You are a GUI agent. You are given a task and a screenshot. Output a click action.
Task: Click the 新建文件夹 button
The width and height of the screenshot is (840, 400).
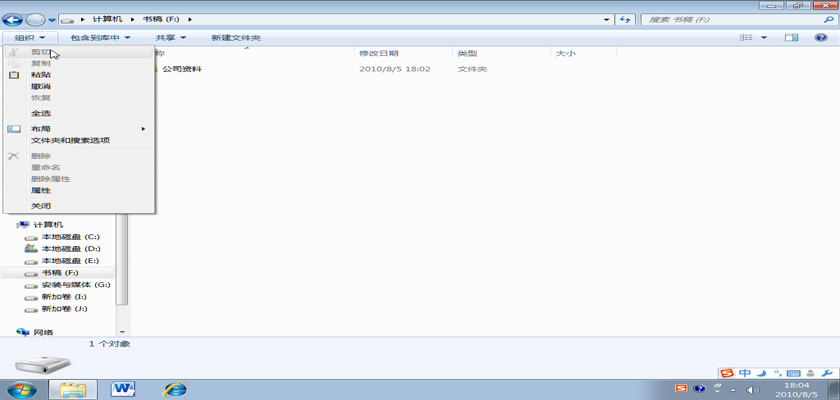(235, 38)
